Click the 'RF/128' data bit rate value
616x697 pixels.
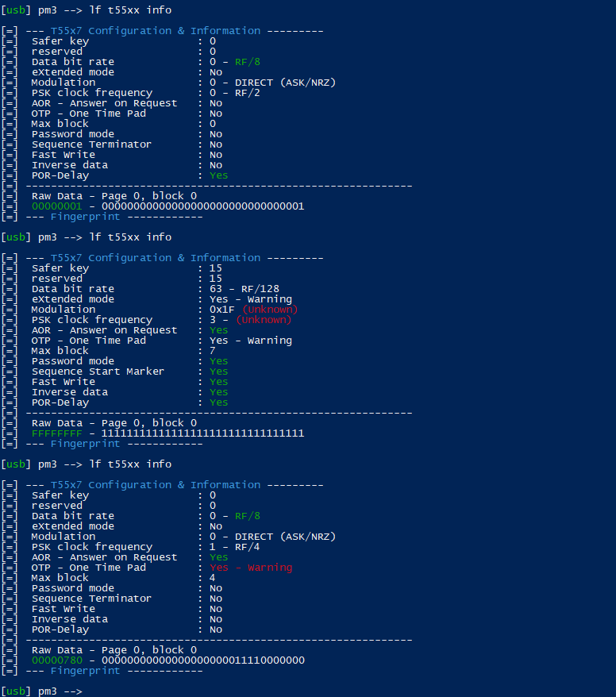click(260, 289)
